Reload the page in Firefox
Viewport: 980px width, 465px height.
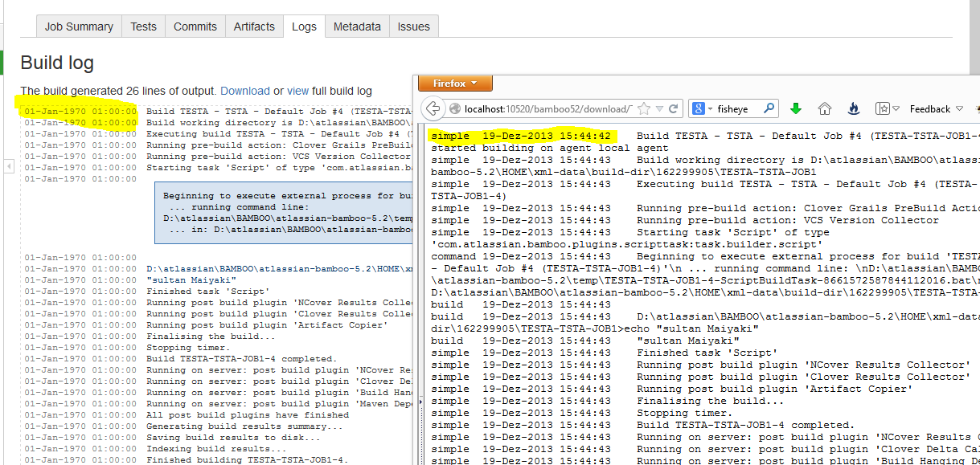click(674, 108)
